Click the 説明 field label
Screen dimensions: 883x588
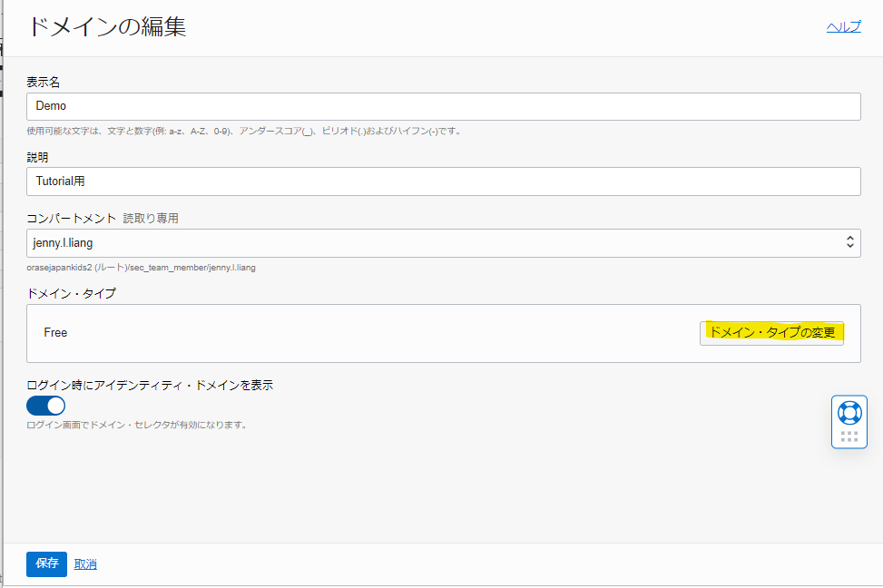point(37,157)
